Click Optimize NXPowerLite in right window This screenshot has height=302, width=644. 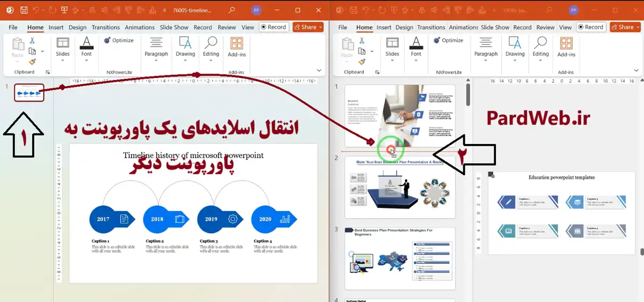tap(448, 40)
